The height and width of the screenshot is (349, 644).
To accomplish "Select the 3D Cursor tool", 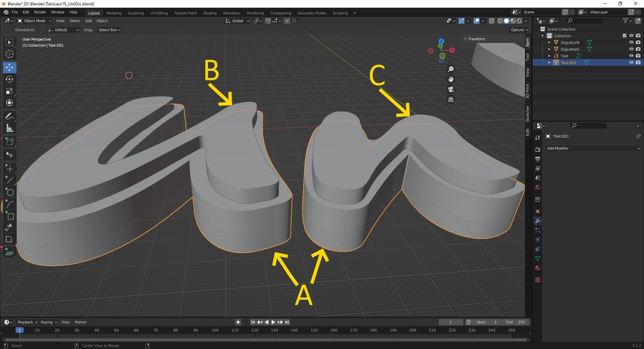I will click(9, 54).
